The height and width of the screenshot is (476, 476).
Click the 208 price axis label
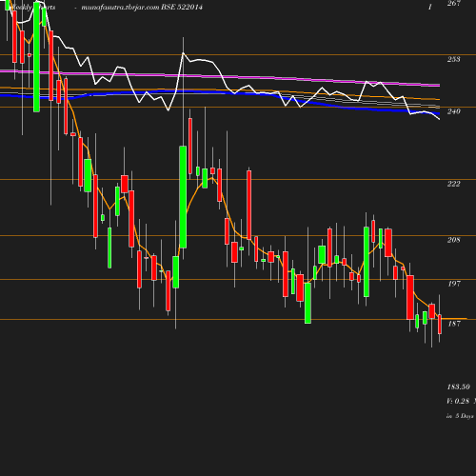tap(453, 240)
